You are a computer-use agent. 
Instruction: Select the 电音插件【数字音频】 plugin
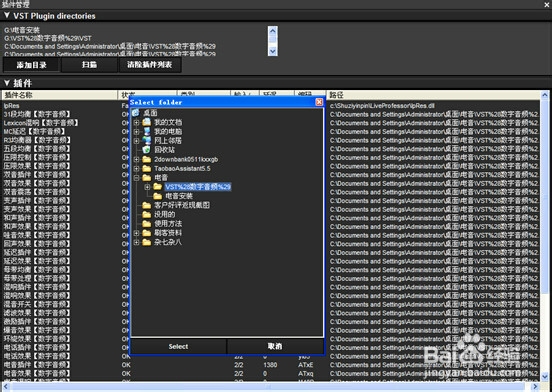37,365
